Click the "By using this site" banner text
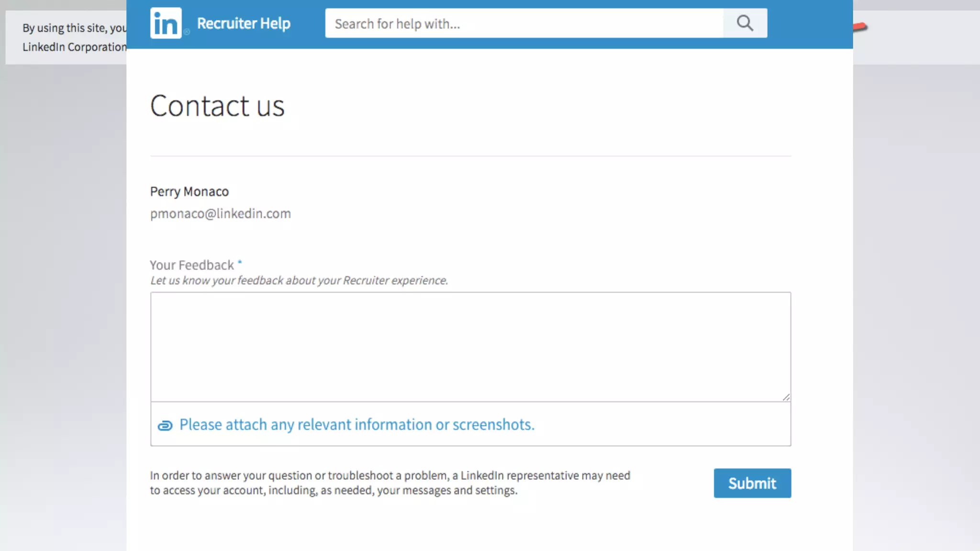This screenshot has height=551, width=980. [74, 28]
